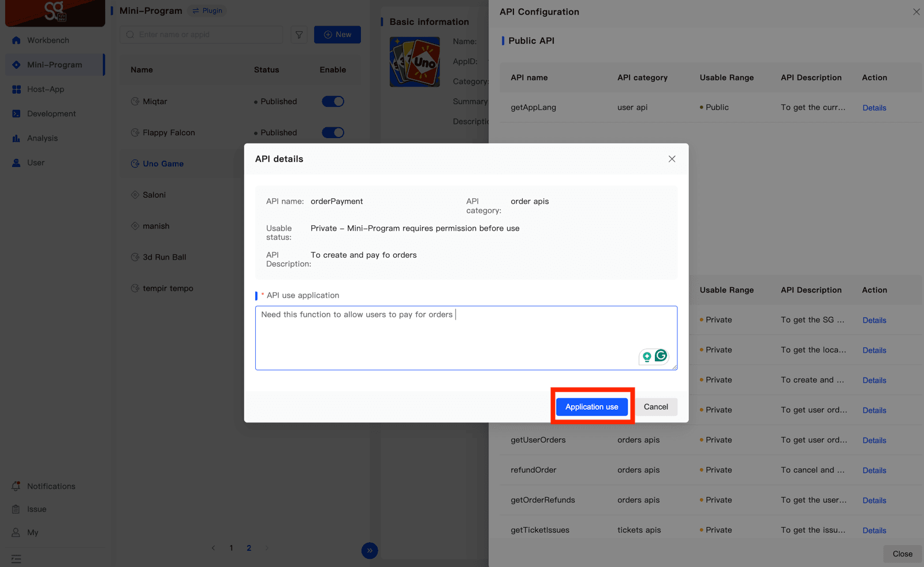
Task: Click the New mini-program button
Action: [337, 35]
